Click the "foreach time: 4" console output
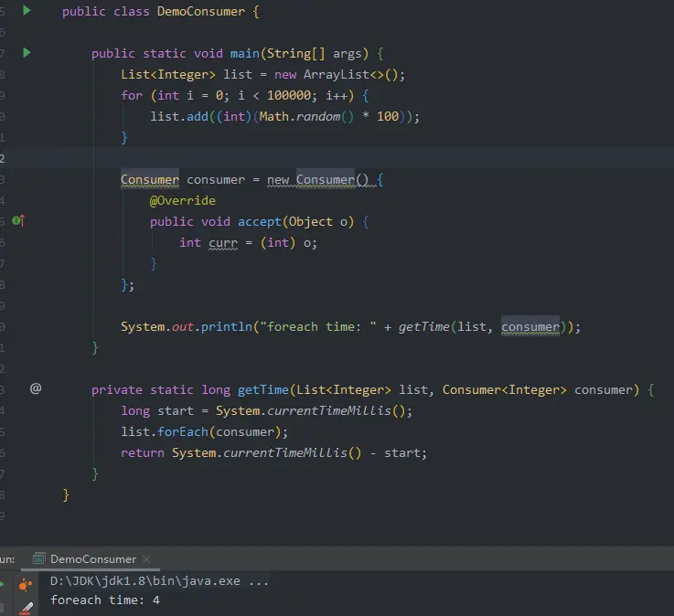 tap(105, 600)
